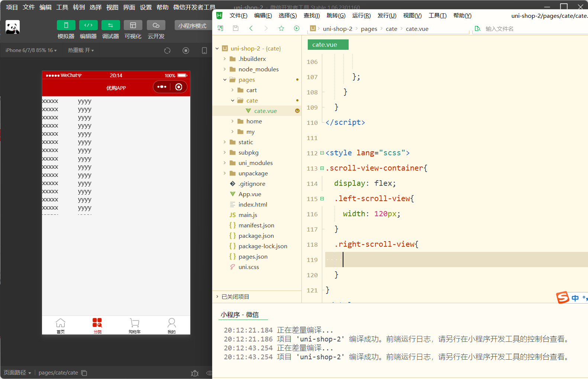The height and width of the screenshot is (379, 588).
Task: Expand the .hbuilderx folder
Action: 224,59
